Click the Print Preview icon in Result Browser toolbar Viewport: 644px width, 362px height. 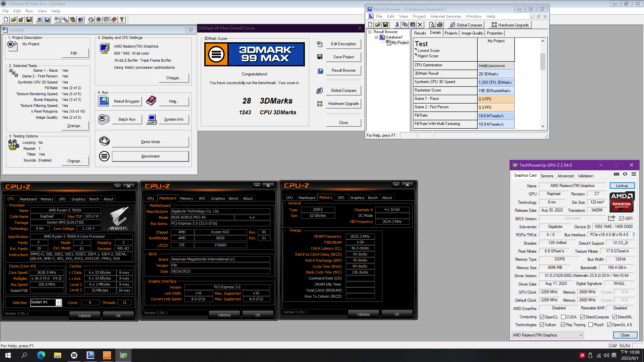click(432, 25)
